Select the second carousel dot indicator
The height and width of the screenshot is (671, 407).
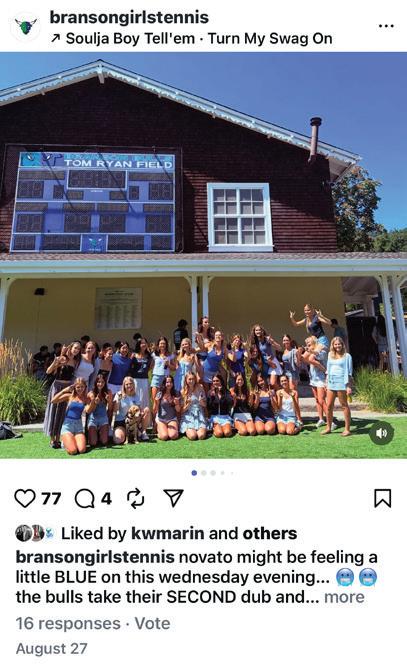[x=204, y=473]
